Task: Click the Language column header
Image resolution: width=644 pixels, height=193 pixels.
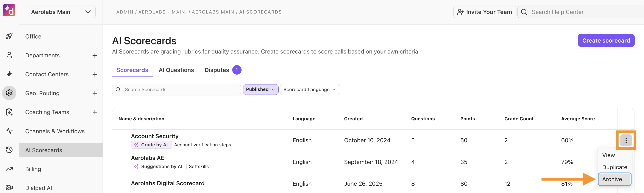Action: 304,119
